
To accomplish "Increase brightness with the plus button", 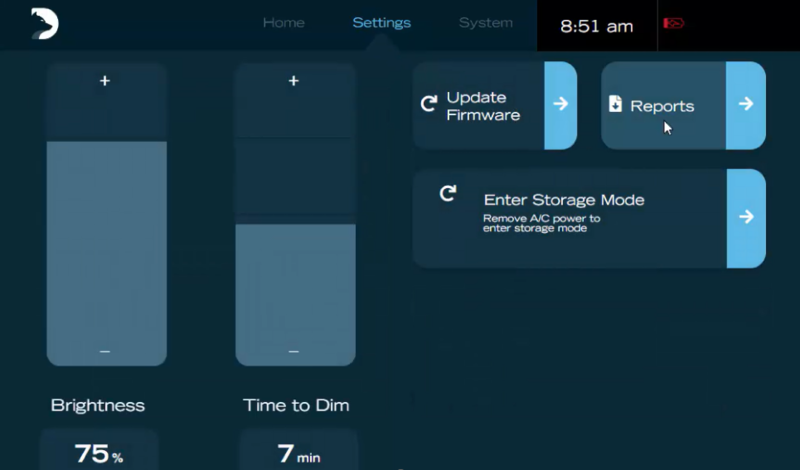I will [105, 81].
